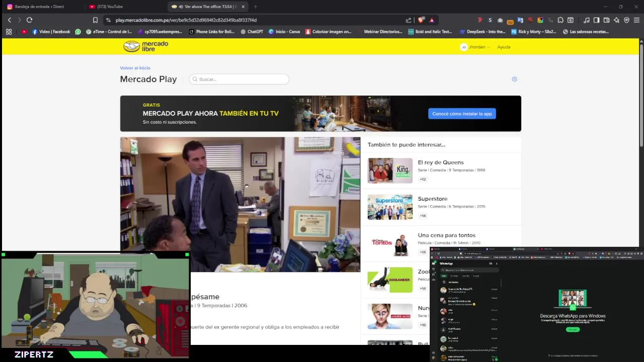Open the Brave wallet icon

pos(606,20)
